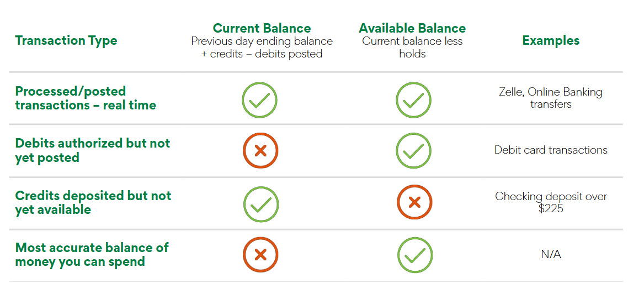Click the N/A example cell

coord(551,255)
